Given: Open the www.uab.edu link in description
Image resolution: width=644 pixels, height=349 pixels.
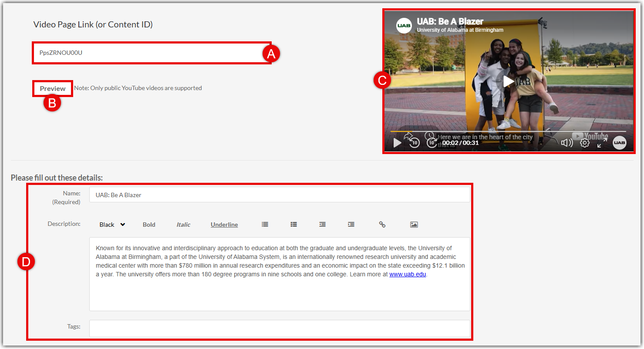Looking at the screenshot, I should tap(407, 275).
